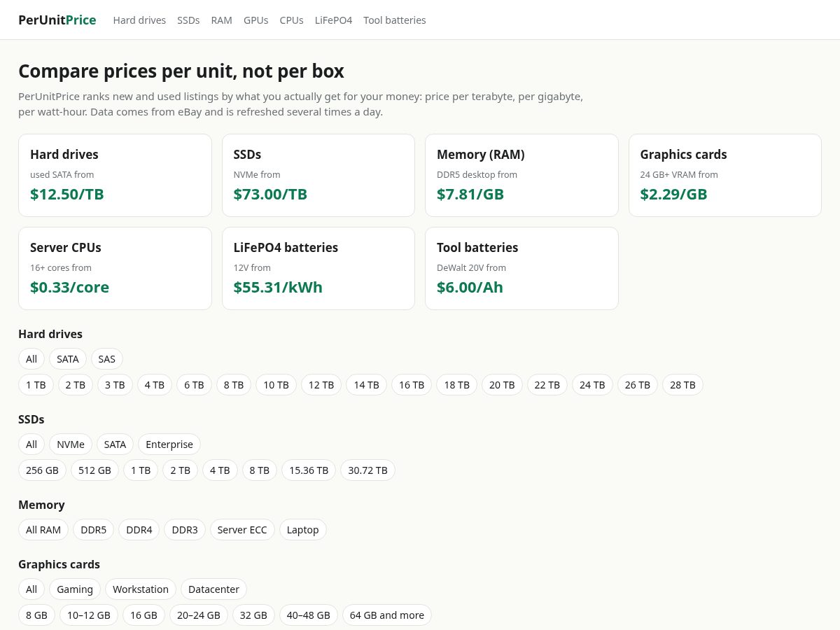The height and width of the screenshot is (630, 840).
Task: Choose 10 TB hard drive size
Action: [x=276, y=385]
